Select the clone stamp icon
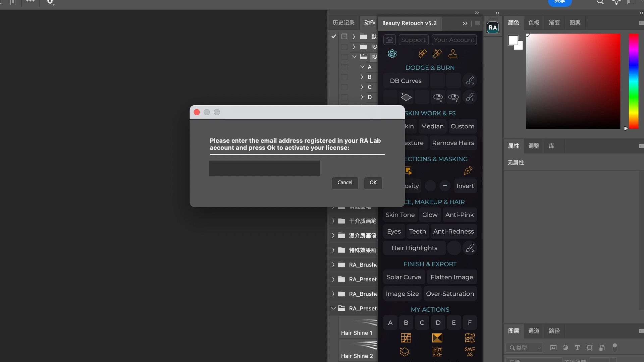 point(453,54)
